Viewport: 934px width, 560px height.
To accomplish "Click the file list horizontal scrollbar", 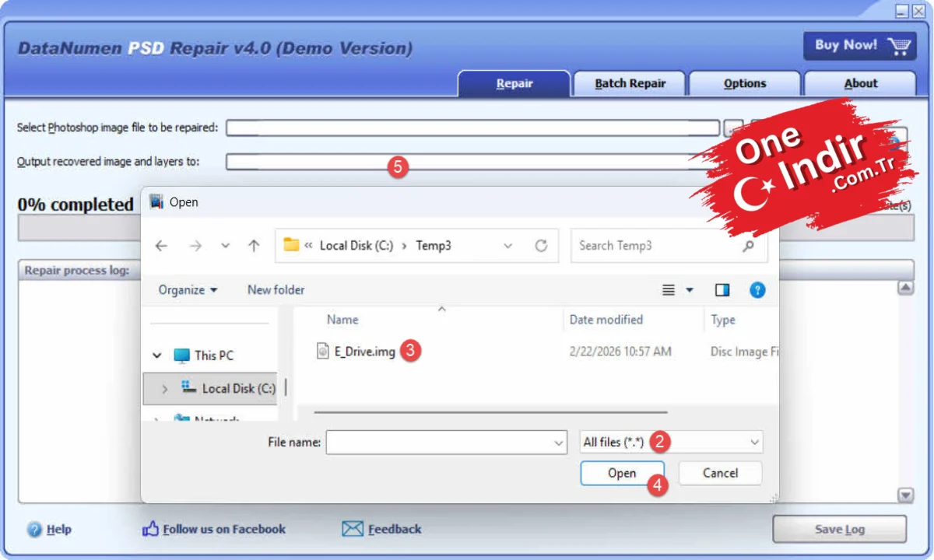I will tap(491, 412).
